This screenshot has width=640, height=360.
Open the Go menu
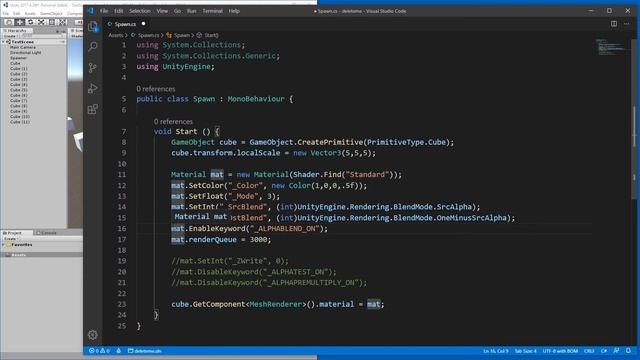click(177, 11)
